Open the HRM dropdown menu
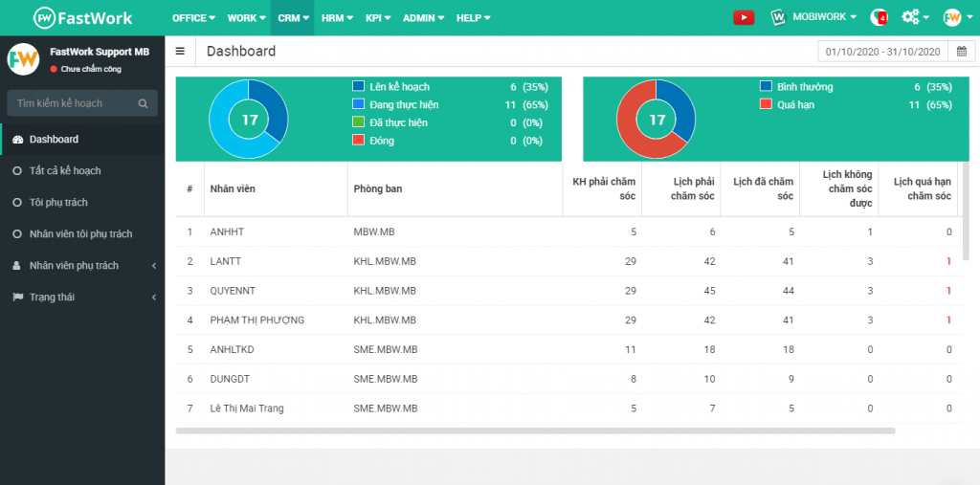 pos(337,18)
